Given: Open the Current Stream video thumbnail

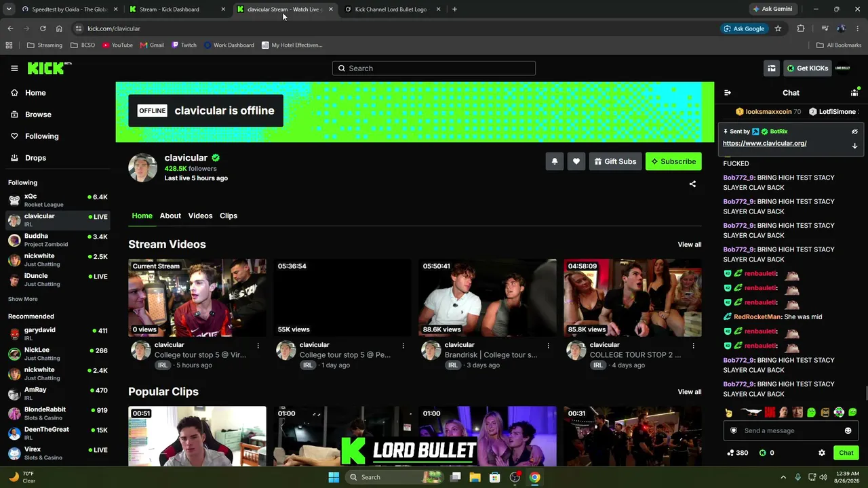Looking at the screenshot, I should coord(197,298).
